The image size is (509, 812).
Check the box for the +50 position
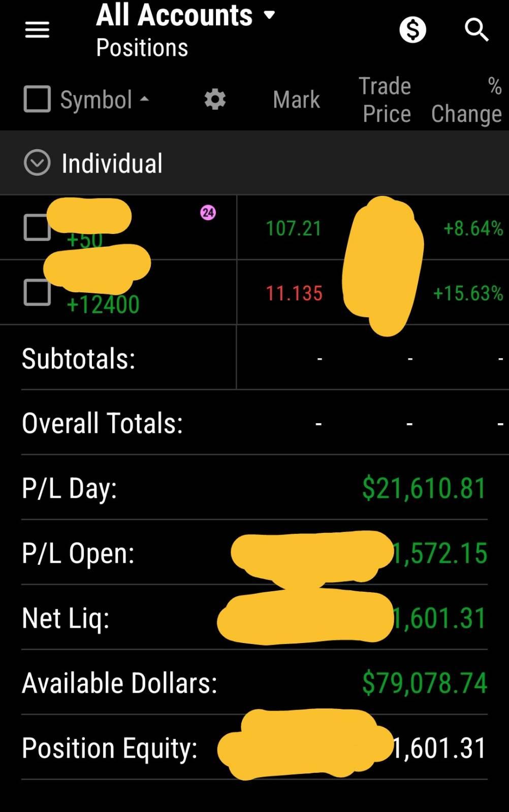click(x=37, y=228)
